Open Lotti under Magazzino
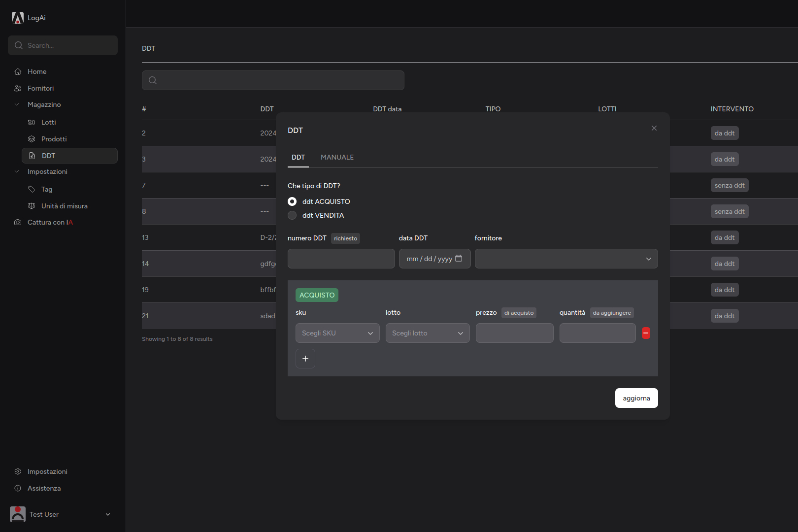Image resolution: width=798 pixels, height=532 pixels. [x=48, y=122]
